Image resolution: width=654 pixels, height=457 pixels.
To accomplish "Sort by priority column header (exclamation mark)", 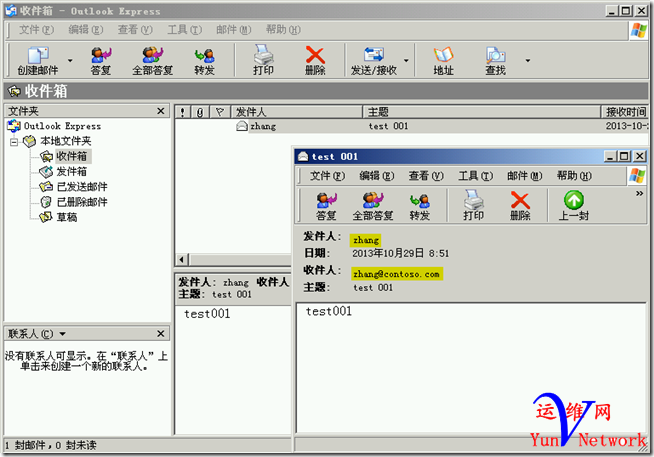I will click(x=182, y=112).
